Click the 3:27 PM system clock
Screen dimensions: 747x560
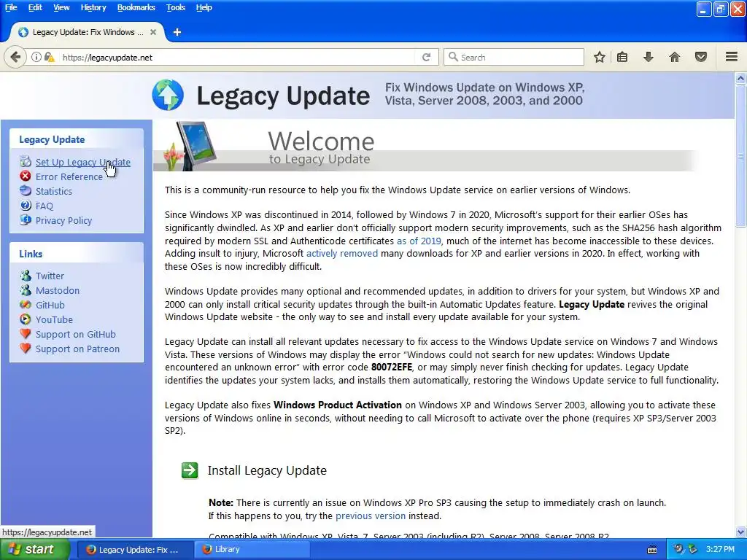(x=720, y=549)
